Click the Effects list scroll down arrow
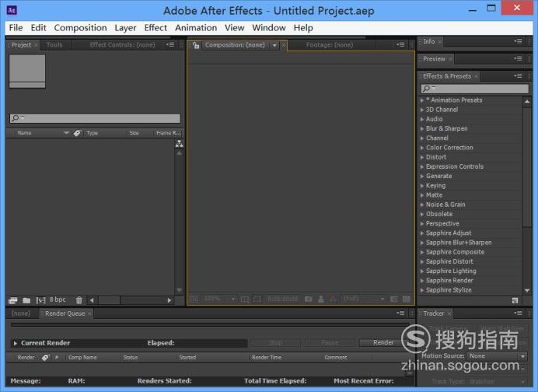Image resolution: width=538 pixels, height=392 pixels. pyautogui.click(x=527, y=290)
